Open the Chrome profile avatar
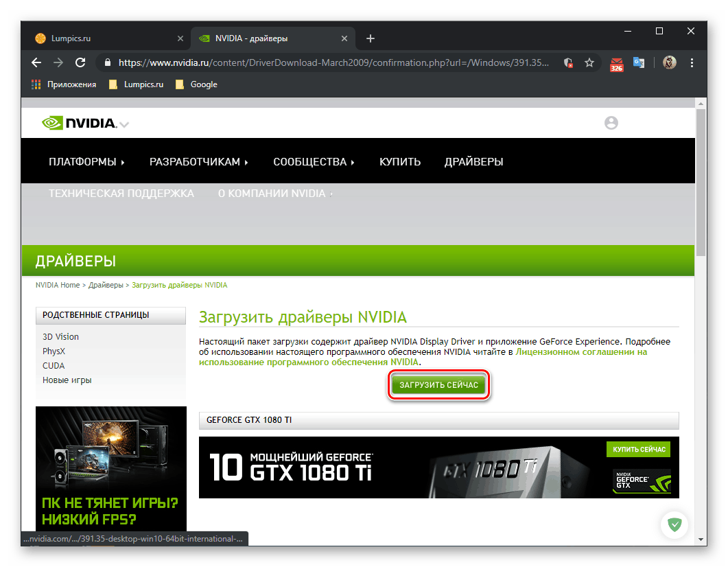 [669, 62]
